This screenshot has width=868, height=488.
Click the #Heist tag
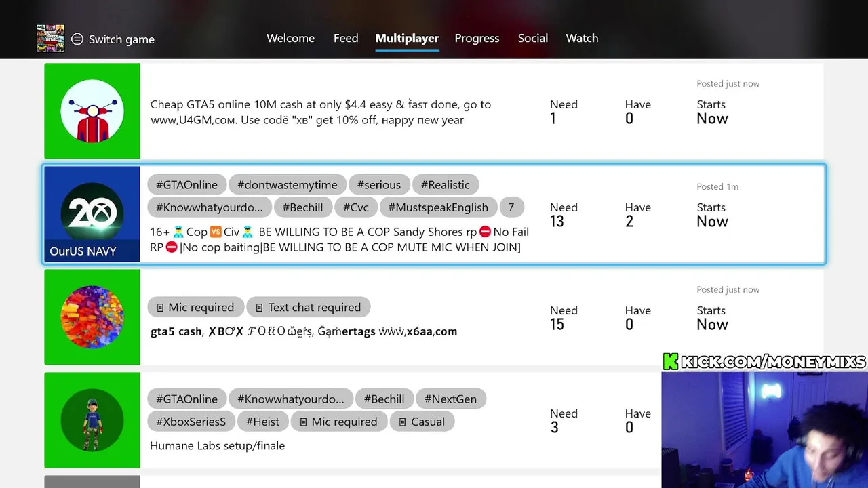pos(262,422)
